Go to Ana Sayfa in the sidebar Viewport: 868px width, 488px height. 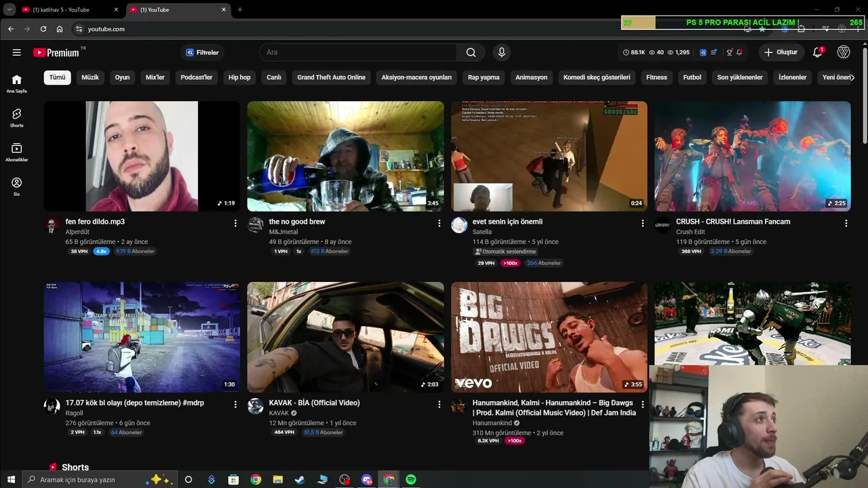(x=16, y=83)
